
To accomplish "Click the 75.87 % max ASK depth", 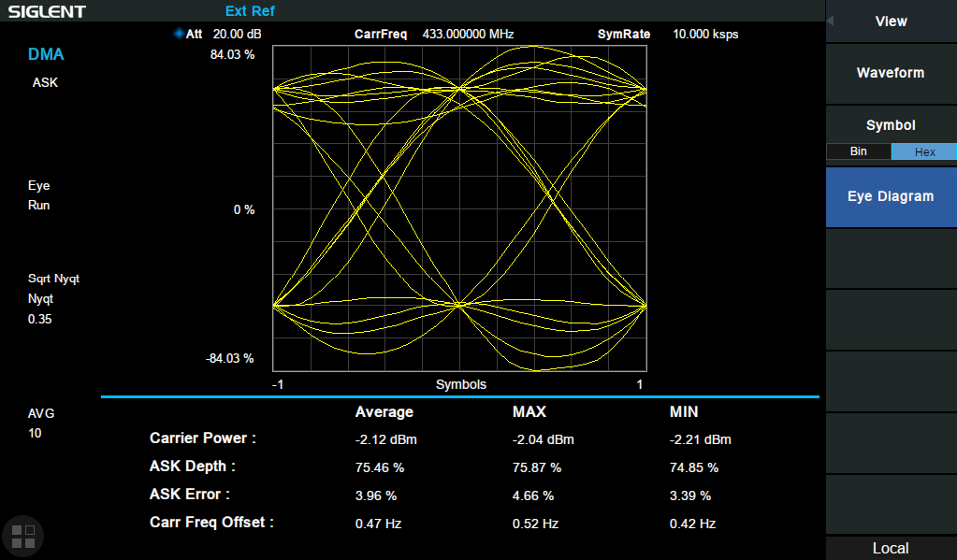I will (x=536, y=467).
